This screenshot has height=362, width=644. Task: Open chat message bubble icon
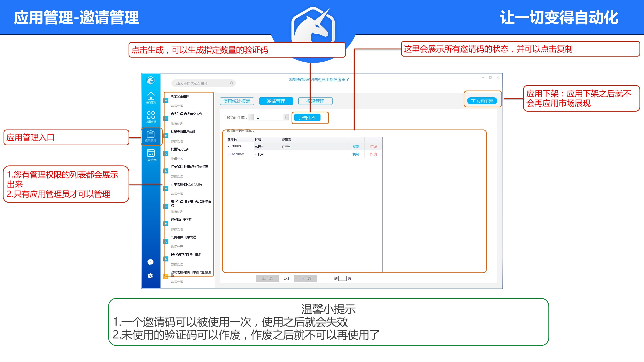(150, 262)
